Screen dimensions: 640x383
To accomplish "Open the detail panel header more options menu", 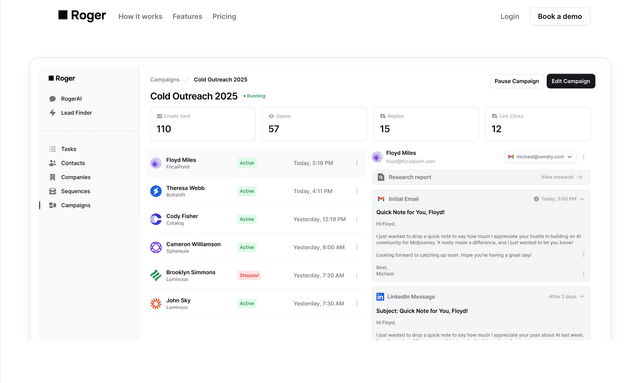I will (584, 157).
